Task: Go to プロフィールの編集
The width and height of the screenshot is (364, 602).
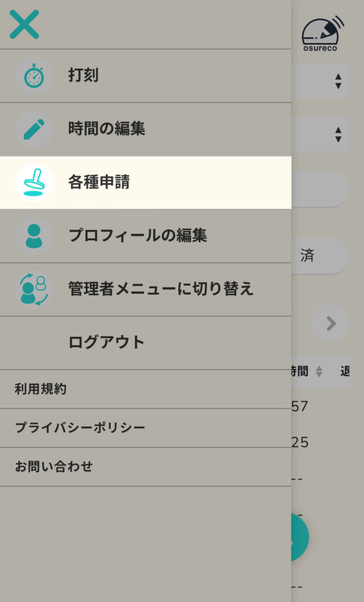Action: click(137, 236)
